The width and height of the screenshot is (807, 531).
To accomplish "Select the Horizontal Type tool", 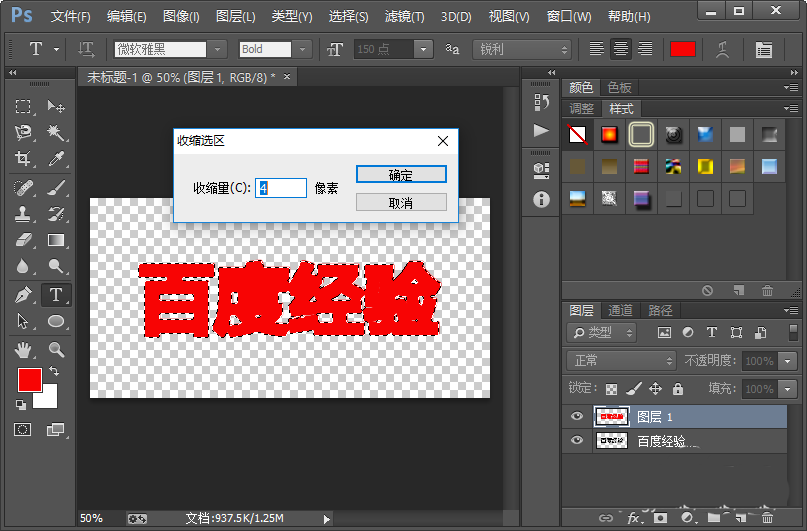I will click(56, 295).
